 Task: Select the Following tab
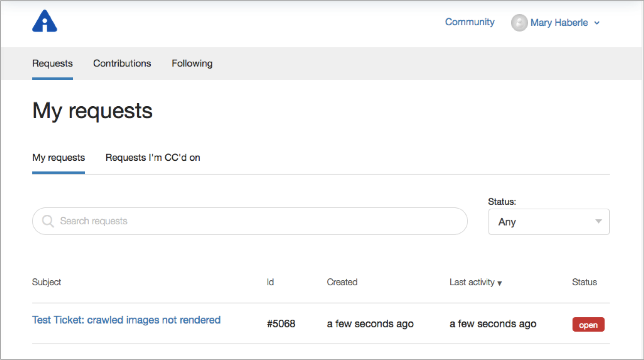(x=192, y=63)
